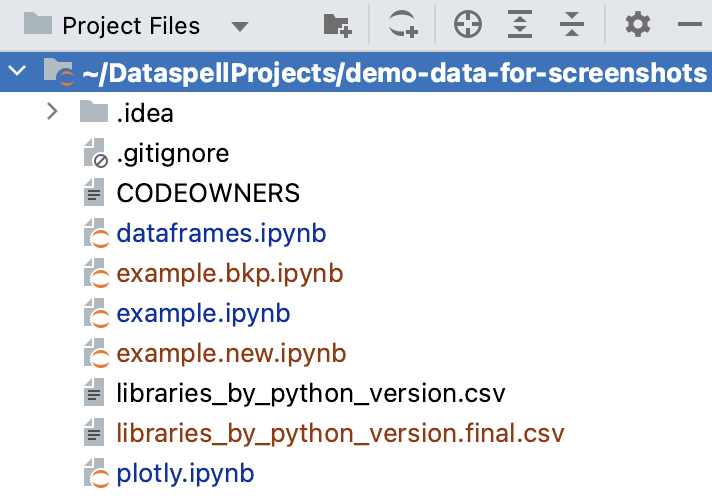
Task: Hide the Project Files panel
Action: coord(690,25)
